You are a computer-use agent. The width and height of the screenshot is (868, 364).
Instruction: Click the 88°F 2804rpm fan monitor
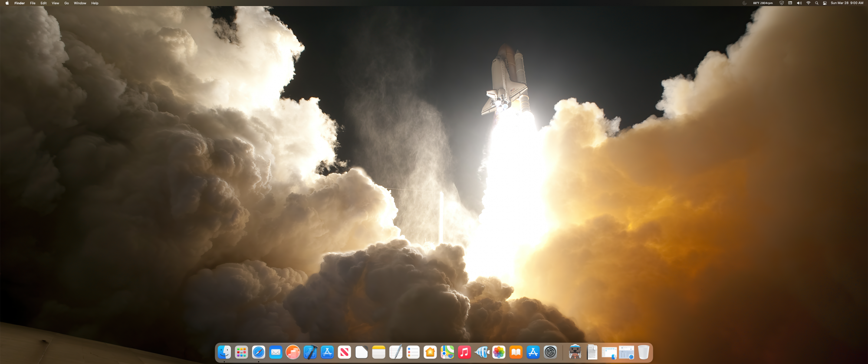(x=763, y=3)
